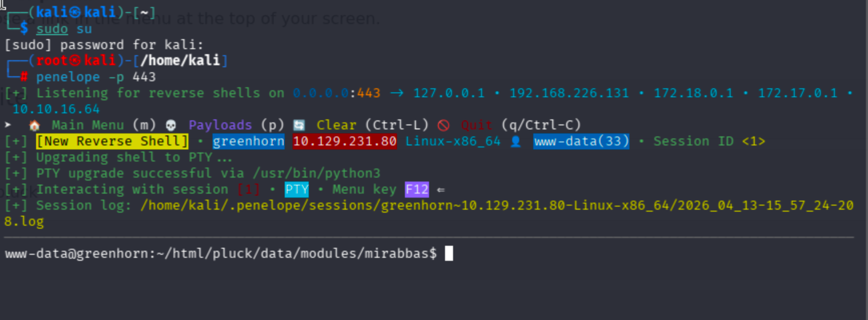Click the cursor at the www-data prompt
868x320 pixels.
(x=449, y=253)
